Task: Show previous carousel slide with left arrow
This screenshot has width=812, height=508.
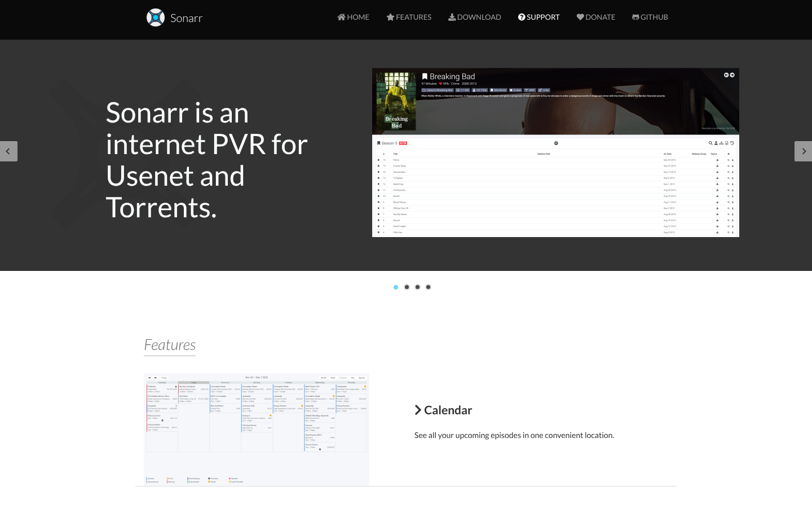Action: (x=8, y=151)
